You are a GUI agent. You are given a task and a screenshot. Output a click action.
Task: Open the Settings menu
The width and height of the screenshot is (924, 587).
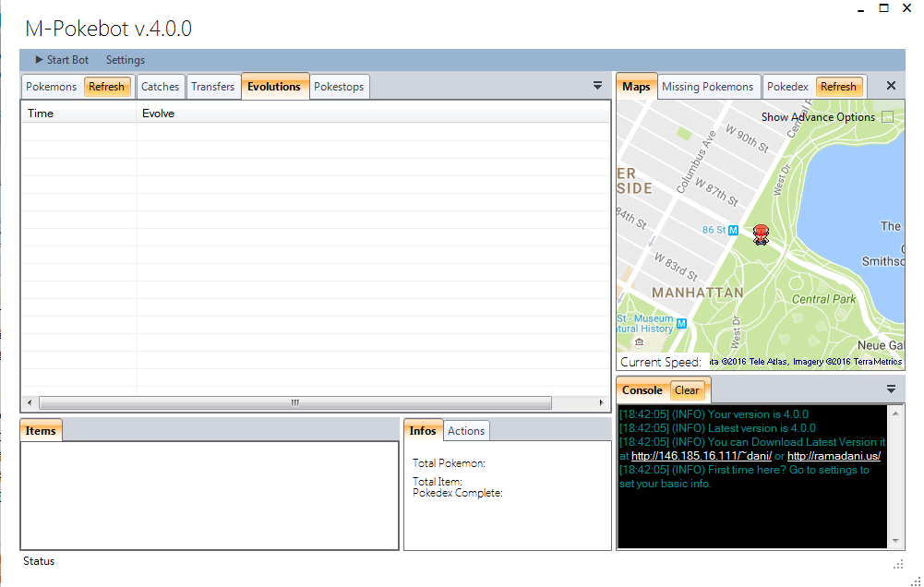[126, 60]
